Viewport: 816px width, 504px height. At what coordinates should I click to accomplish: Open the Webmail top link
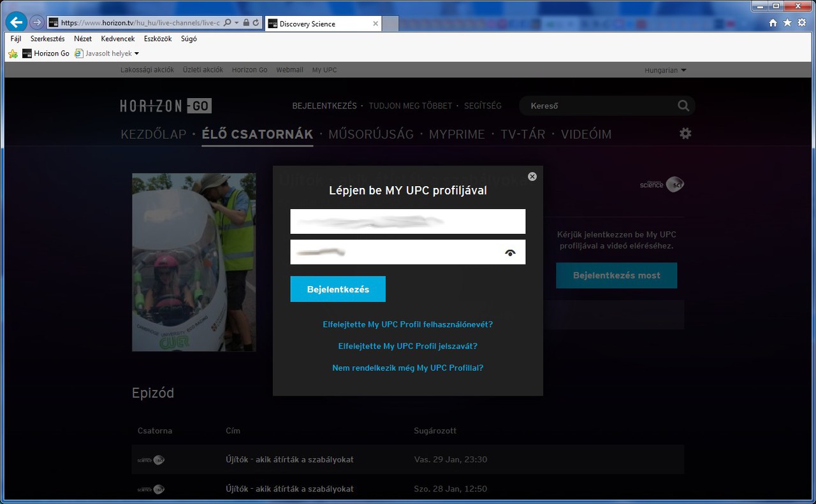click(290, 70)
